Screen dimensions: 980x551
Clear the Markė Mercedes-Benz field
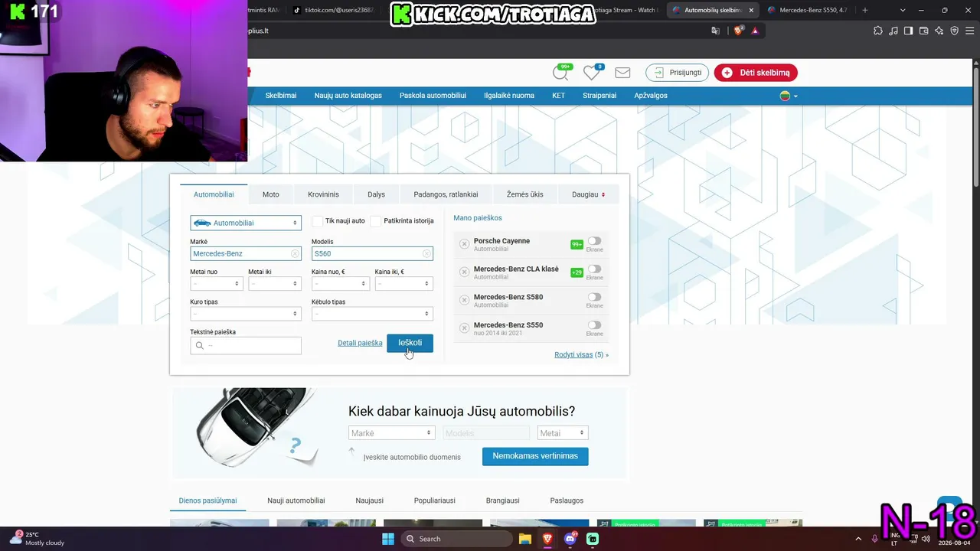point(295,253)
